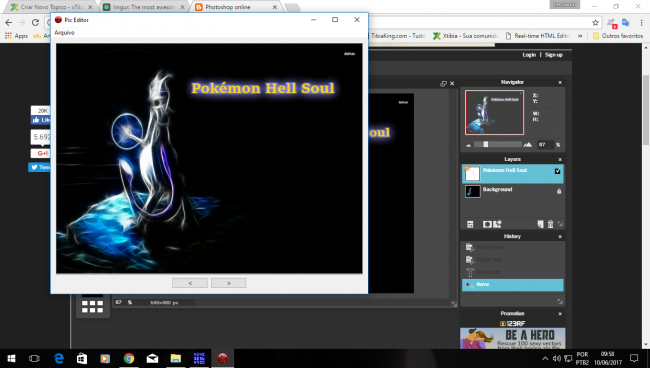Open Google Chrome taskbar icon
650x368 pixels.
129,358
